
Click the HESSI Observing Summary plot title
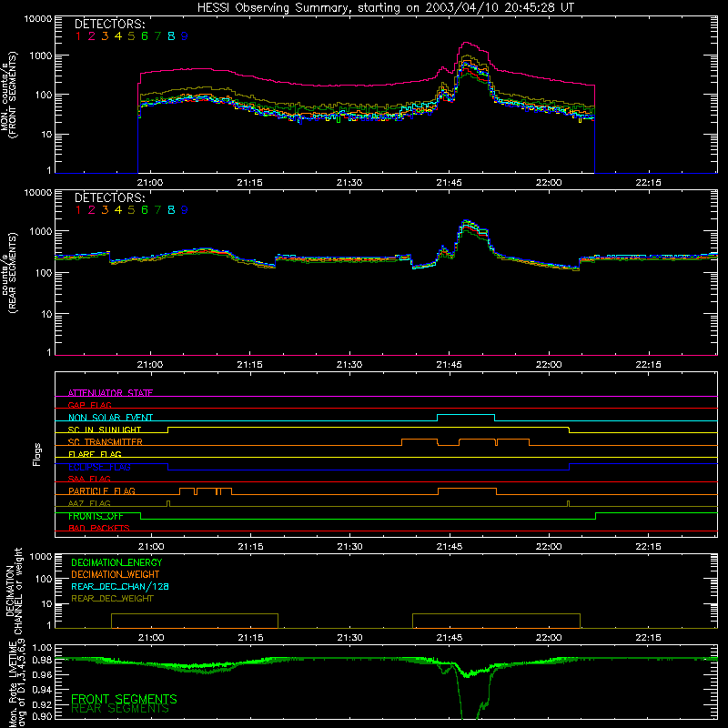point(385,8)
